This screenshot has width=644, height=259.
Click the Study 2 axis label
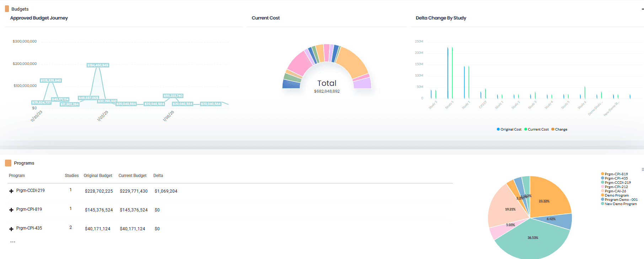coord(515,105)
